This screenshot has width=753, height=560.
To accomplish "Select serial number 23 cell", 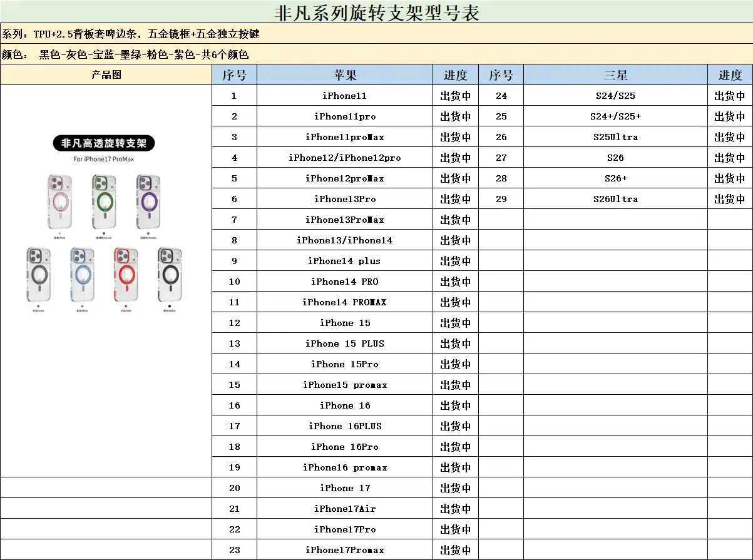I will (235, 550).
